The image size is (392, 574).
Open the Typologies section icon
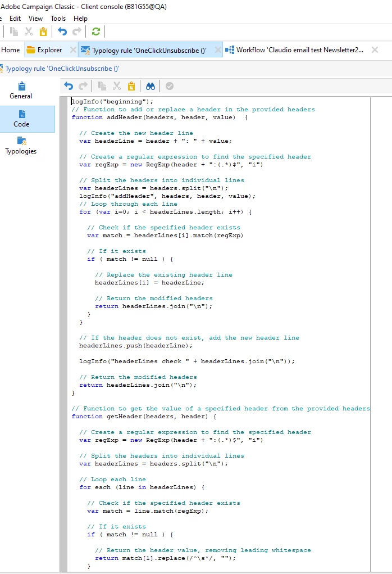(21, 141)
